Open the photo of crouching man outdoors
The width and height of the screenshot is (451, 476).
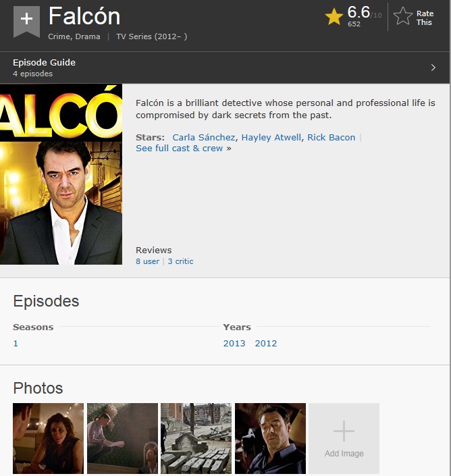[122, 438]
